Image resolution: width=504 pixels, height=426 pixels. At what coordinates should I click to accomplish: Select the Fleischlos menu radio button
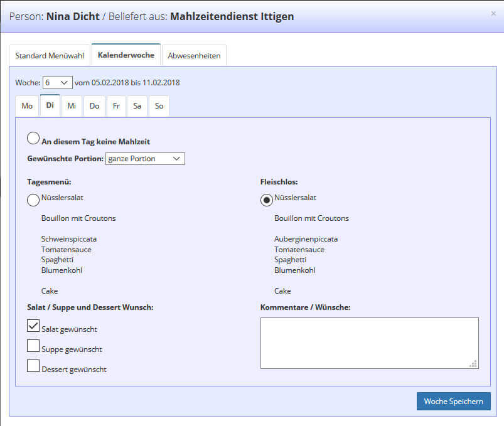tap(267, 200)
